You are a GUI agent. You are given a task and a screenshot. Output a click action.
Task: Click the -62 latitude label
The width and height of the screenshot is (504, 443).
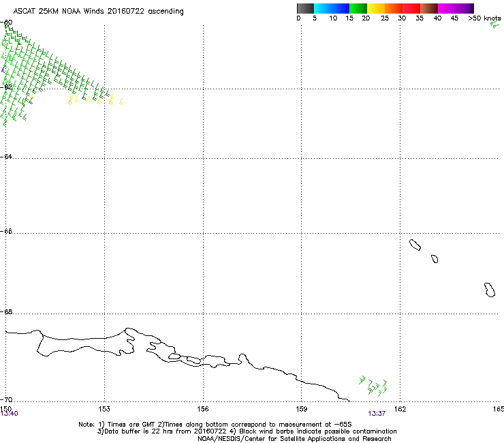click(6, 87)
